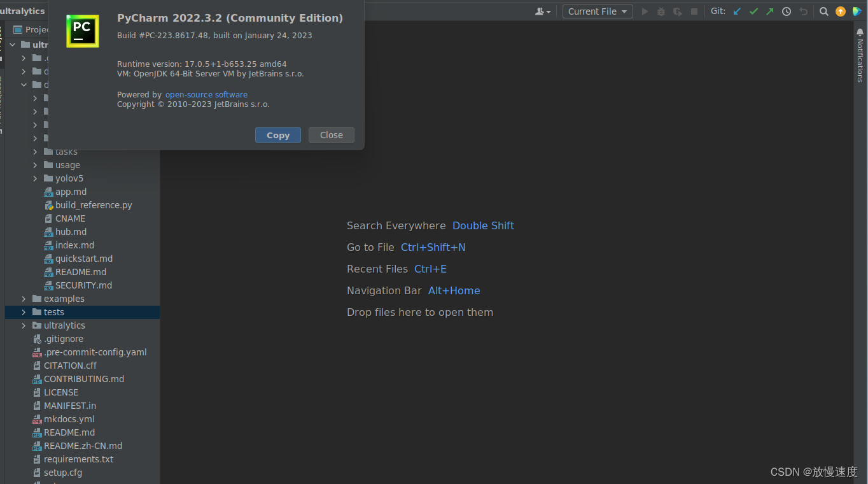This screenshot has height=484, width=868.
Task: Click the Git label in toolbar
Action: (718, 11)
